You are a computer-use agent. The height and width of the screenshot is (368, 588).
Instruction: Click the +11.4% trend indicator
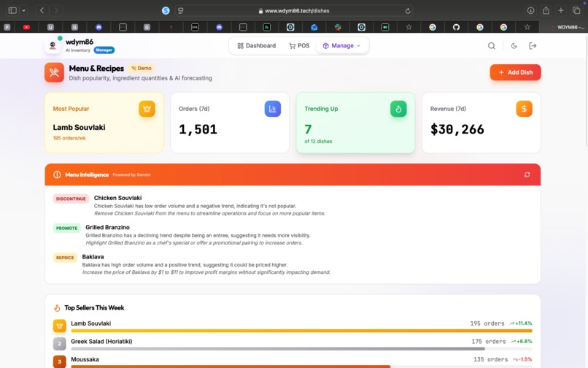click(x=521, y=323)
